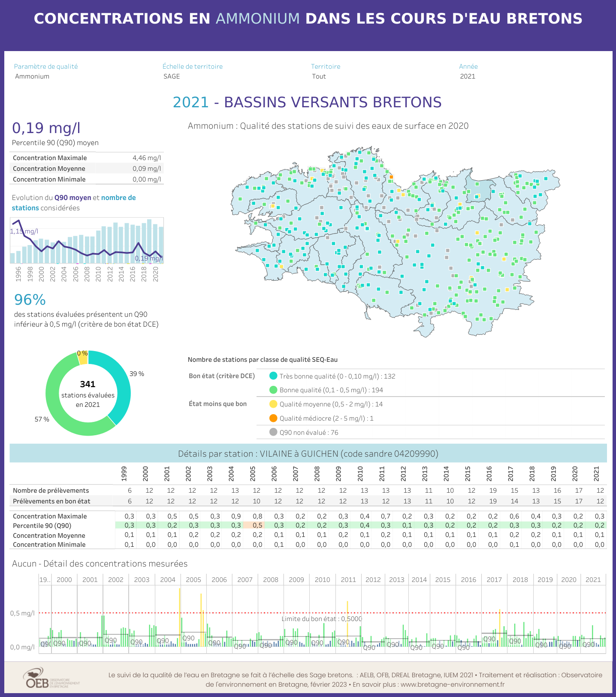Screen dimensions: 616x697
Task: Click the orange 2005 Q90 cell 0,5
Action: click(x=254, y=525)
